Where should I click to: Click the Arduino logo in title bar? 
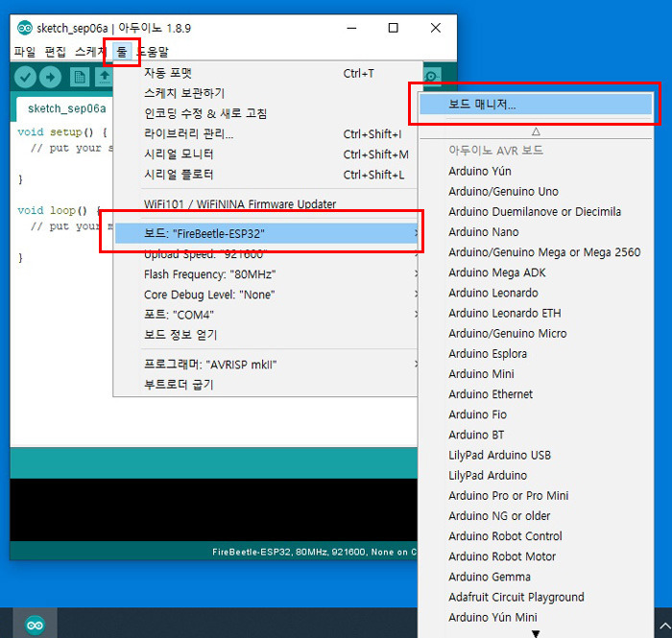(x=24, y=28)
